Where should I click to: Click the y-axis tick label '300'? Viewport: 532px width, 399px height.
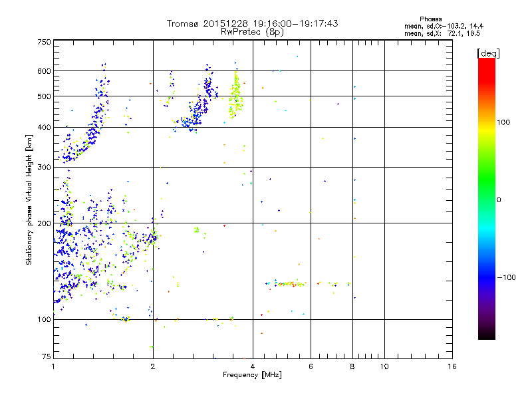(x=44, y=167)
